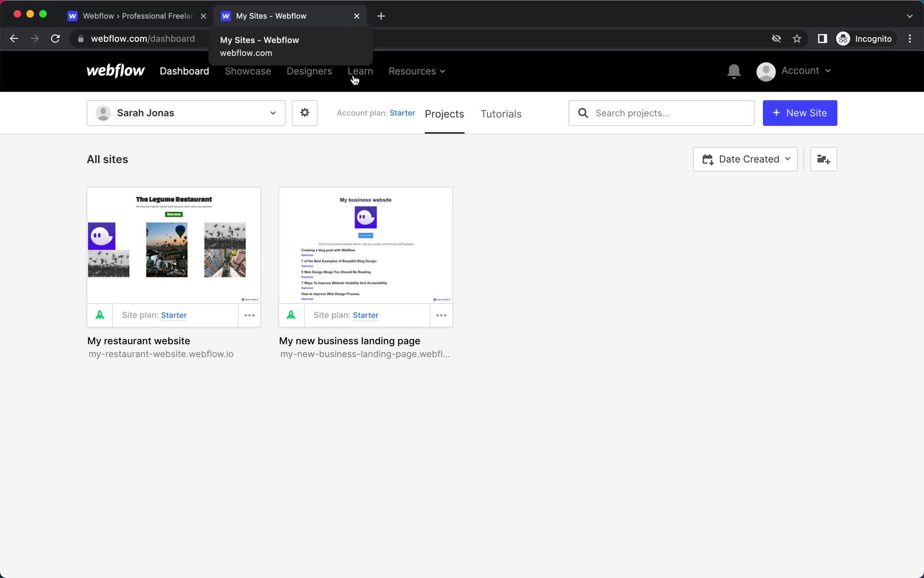Image resolution: width=924 pixels, height=578 pixels.
Task: Close the Webflow Professional Freelancer tab
Action: click(x=204, y=16)
